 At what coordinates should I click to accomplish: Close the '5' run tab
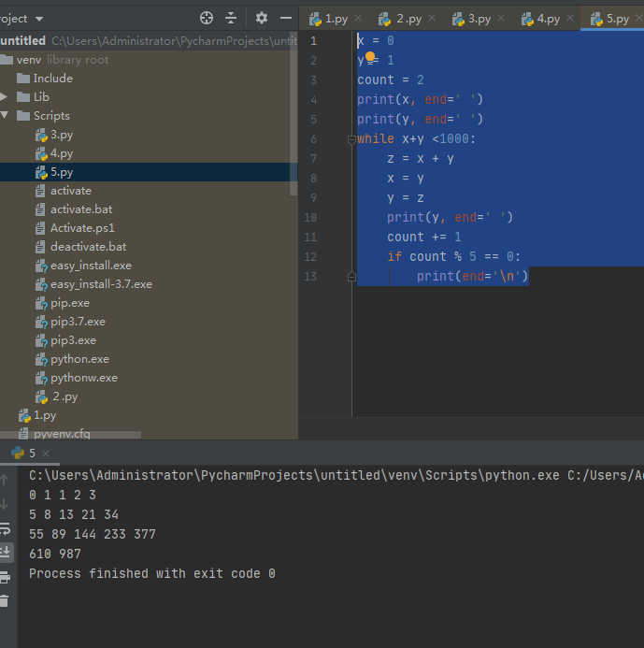[x=46, y=454]
